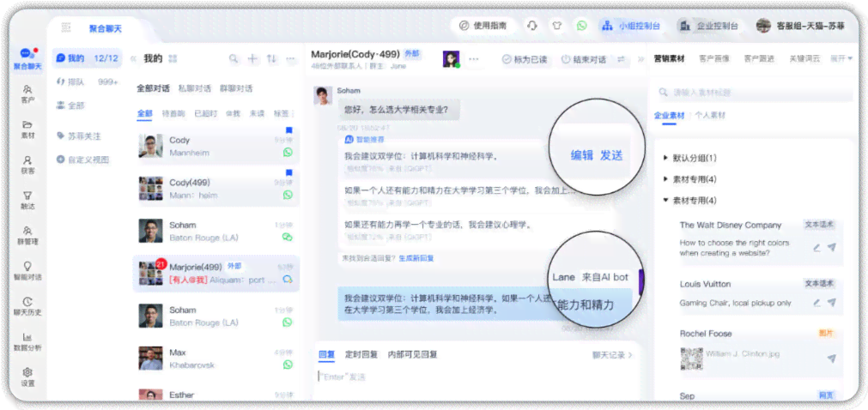The image size is (868, 410).
Task: Collapse the conversation list panel
Action: (x=133, y=58)
